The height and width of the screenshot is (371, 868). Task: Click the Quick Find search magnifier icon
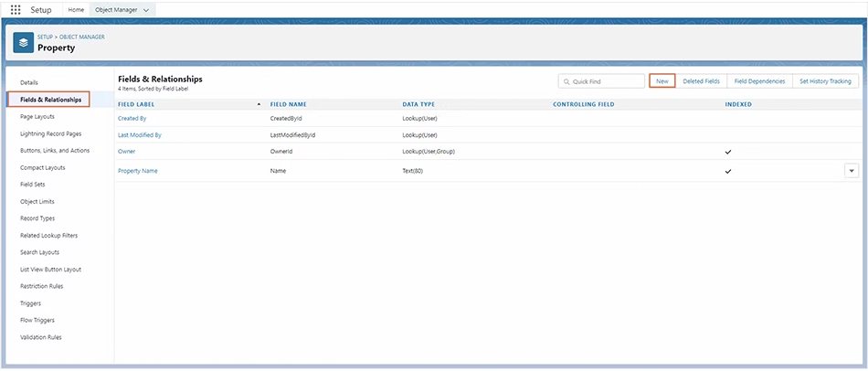[566, 81]
